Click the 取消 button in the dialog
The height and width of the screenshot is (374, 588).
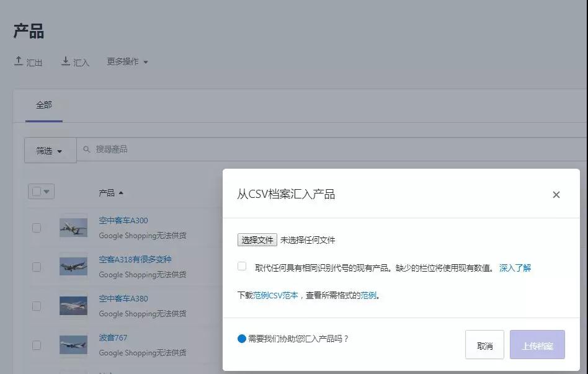click(484, 345)
